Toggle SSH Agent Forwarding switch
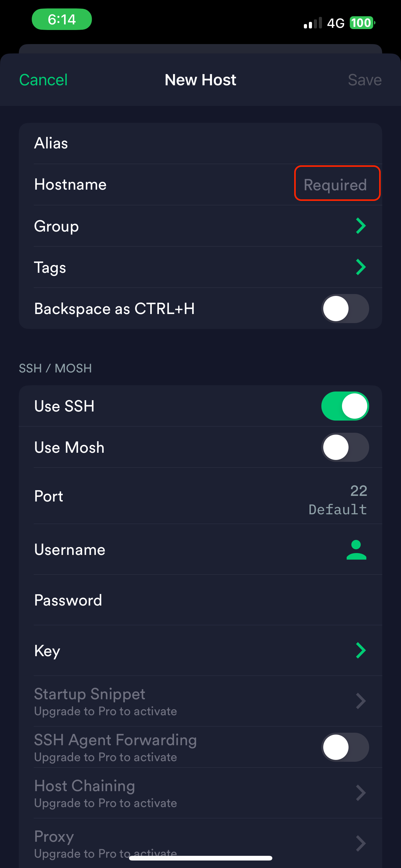The image size is (401, 868). [345, 747]
